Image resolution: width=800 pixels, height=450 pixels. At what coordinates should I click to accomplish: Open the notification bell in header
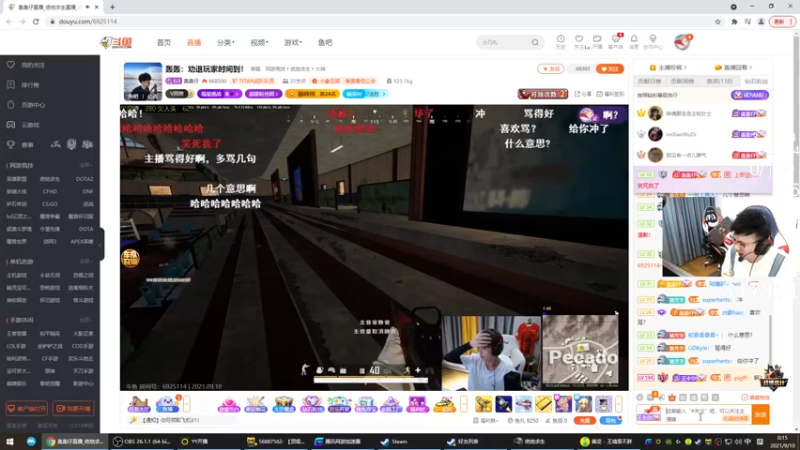click(x=634, y=39)
